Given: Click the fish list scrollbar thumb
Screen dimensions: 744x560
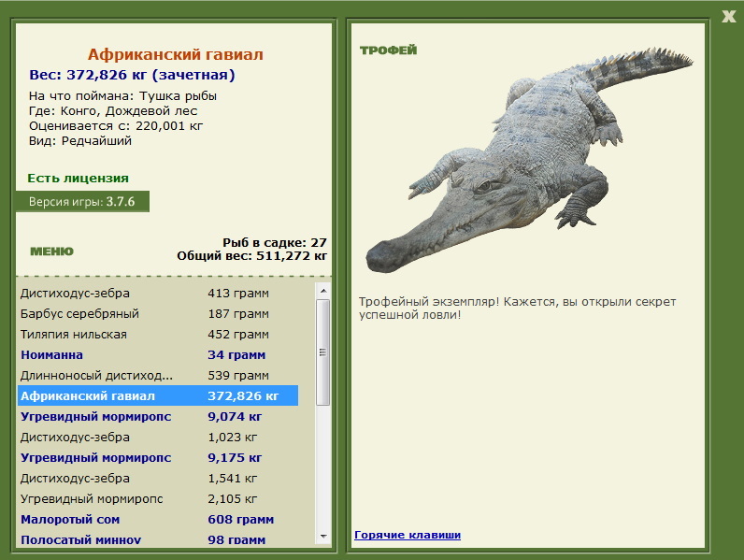Looking at the screenshot, I should pos(323,352).
